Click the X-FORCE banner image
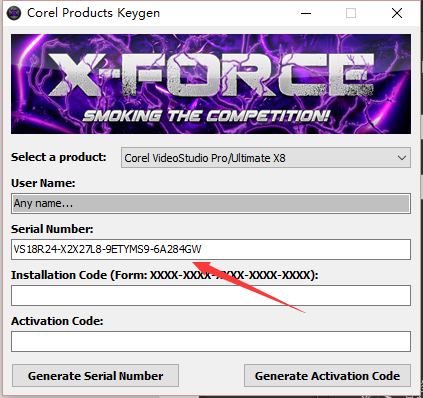Image resolution: width=423 pixels, height=398 pixels. click(211, 84)
